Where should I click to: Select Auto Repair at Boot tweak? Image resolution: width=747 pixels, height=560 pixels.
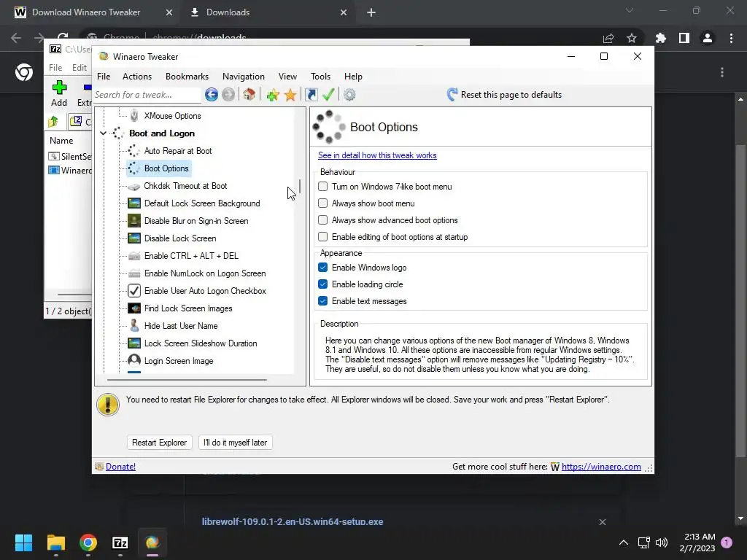point(178,151)
